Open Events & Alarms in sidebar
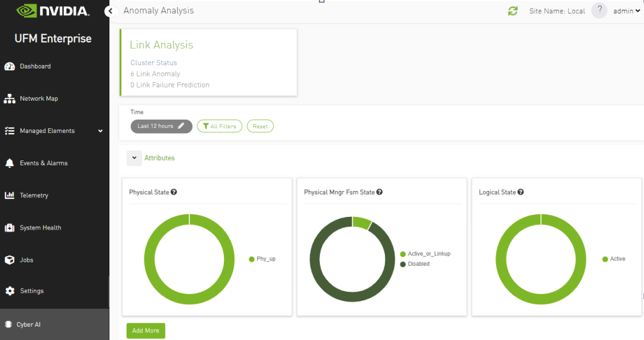Viewport: 644px width, 340px height. pyautogui.click(x=43, y=163)
